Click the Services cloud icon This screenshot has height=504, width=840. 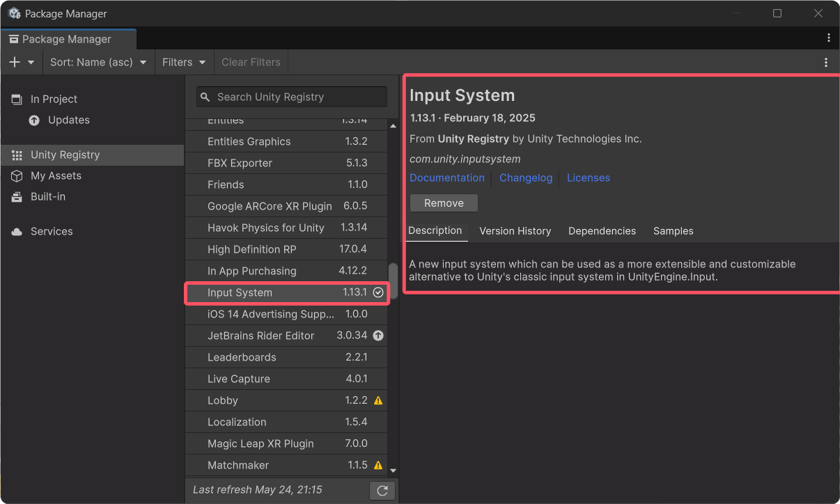pos(17,231)
